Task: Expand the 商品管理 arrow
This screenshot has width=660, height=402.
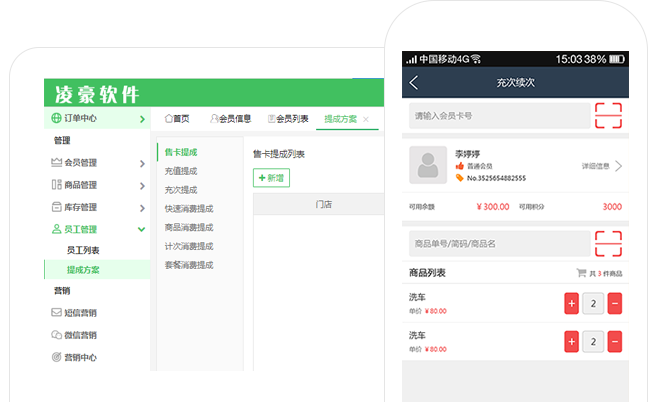Action: pos(142,186)
